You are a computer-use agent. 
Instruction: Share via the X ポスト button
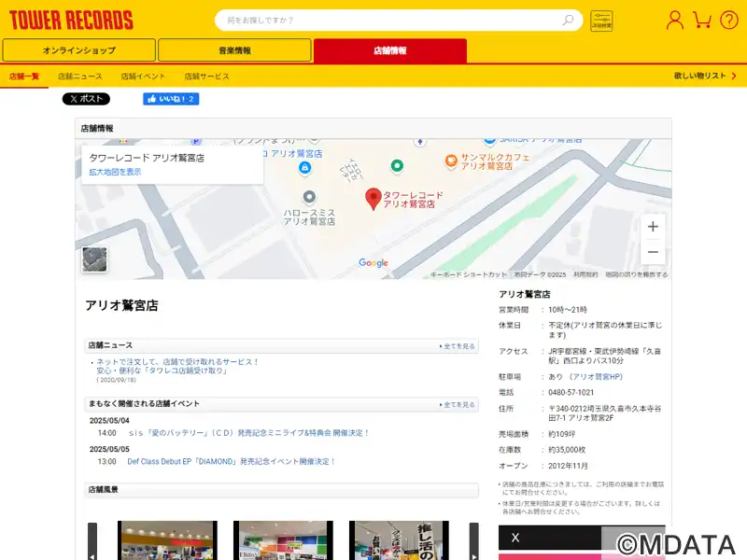point(86,99)
